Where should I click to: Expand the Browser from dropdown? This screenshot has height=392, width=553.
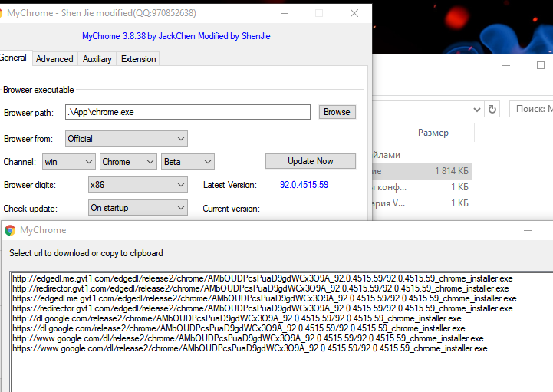coord(127,139)
